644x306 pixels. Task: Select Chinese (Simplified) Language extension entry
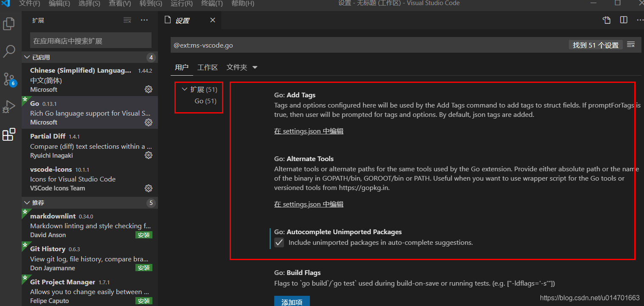(90, 79)
